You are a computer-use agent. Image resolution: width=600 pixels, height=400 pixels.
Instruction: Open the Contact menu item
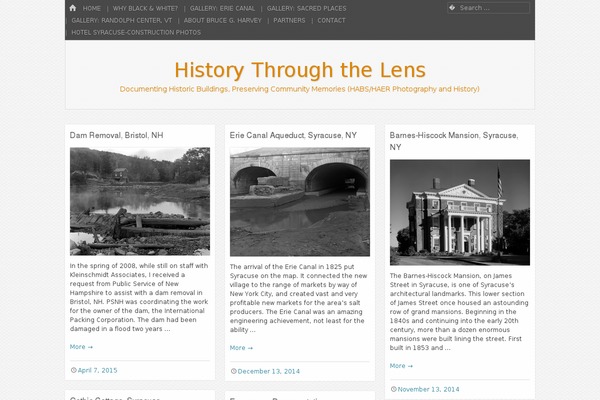[x=331, y=21]
